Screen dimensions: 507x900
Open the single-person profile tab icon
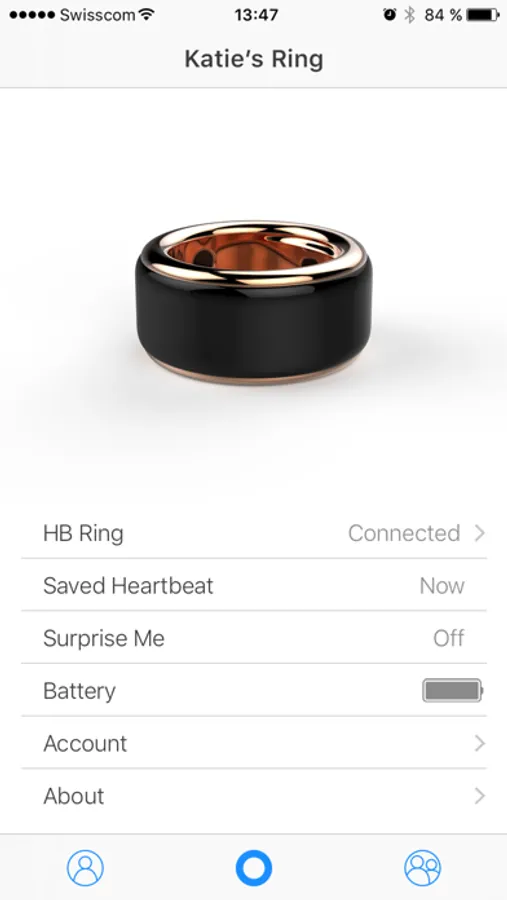pos(85,867)
